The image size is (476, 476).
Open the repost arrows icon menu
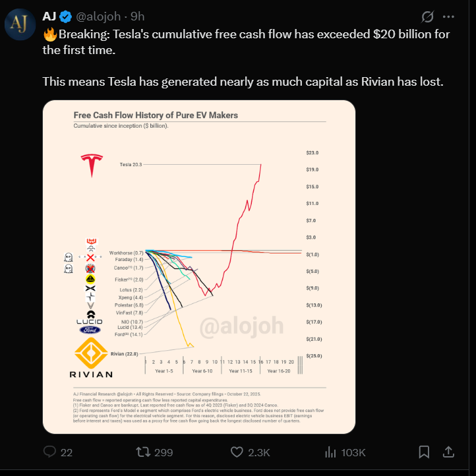(x=141, y=452)
